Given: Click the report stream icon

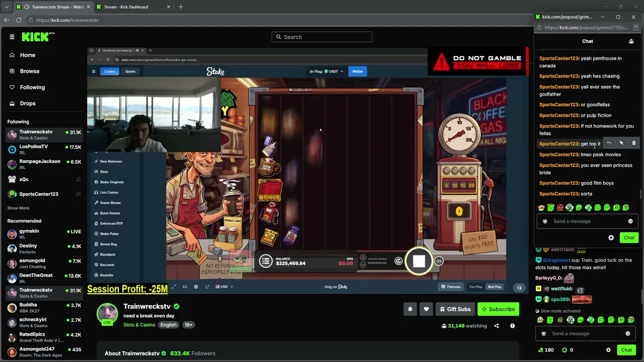Looking at the screenshot, I should [512, 326].
